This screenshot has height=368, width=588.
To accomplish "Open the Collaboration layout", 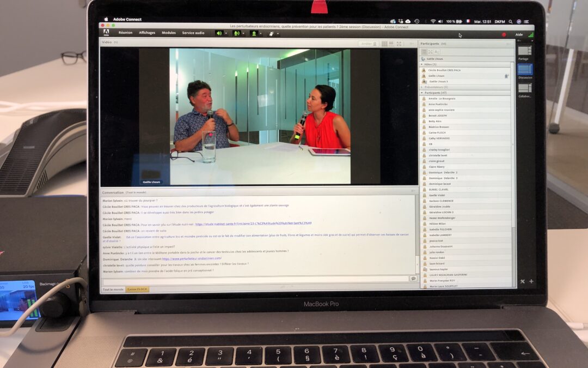I will pos(524,87).
